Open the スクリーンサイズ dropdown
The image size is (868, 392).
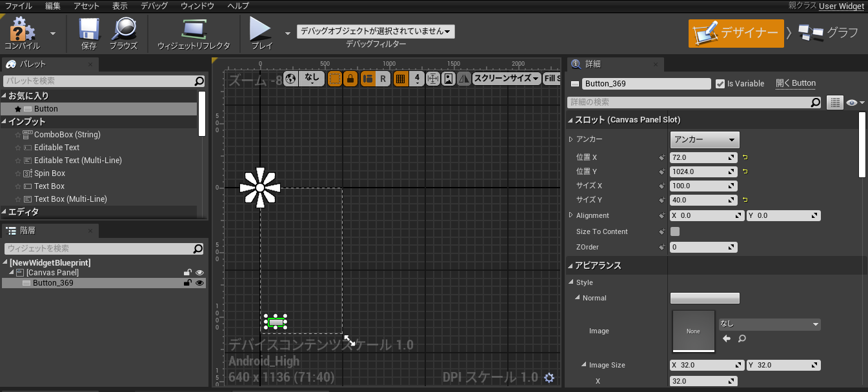[x=505, y=78]
